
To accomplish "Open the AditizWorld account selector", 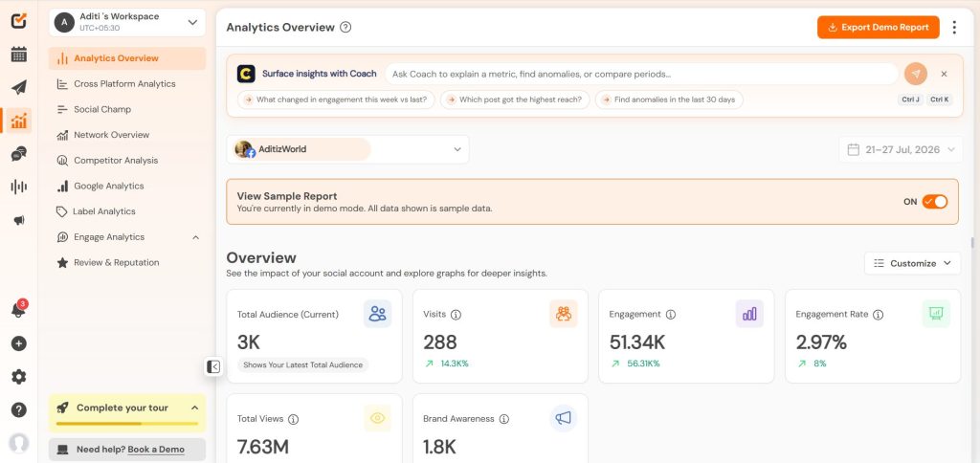I will (347, 149).
